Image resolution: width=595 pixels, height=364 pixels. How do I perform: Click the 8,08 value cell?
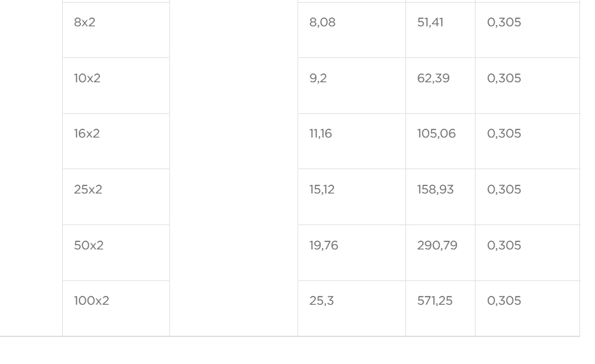(x=322, y=22)
